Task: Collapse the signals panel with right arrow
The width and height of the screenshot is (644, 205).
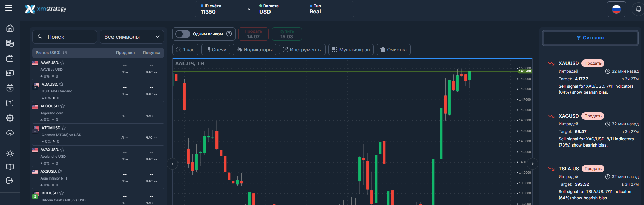Action: (x=533, y=164)
